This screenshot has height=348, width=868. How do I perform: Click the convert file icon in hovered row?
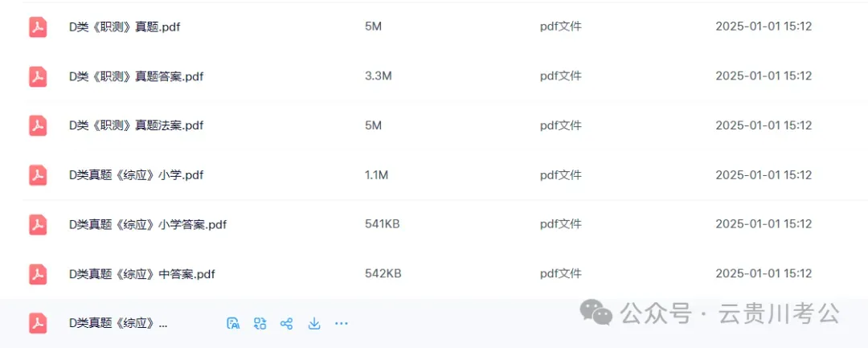[x=260, y=324]
